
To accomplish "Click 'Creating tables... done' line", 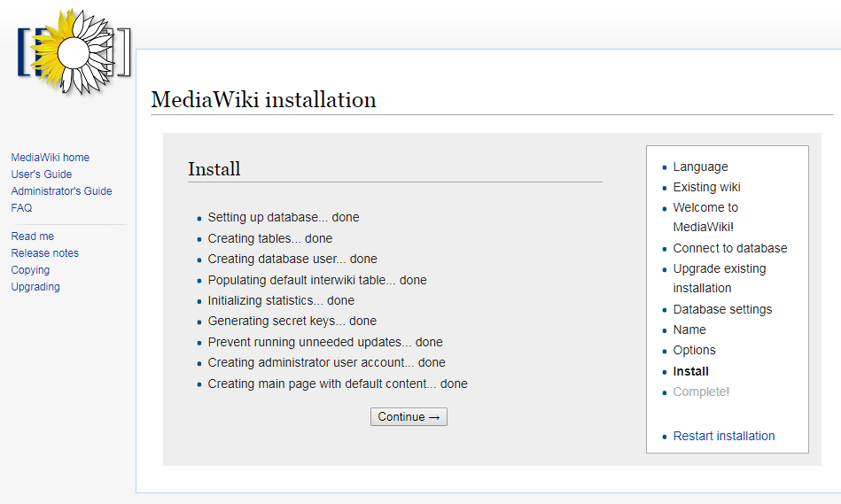I will pyautogui.click(x=270, y=238).
